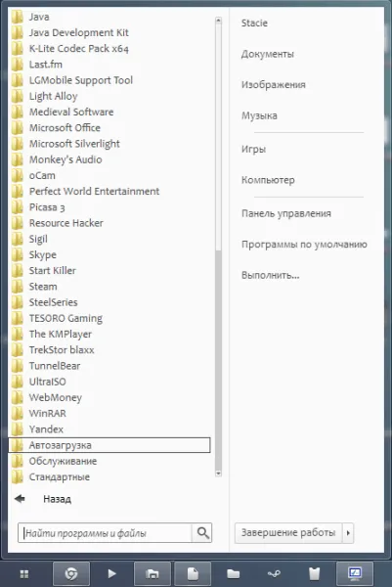Click the Назад back arrow icon

[20, 499]
